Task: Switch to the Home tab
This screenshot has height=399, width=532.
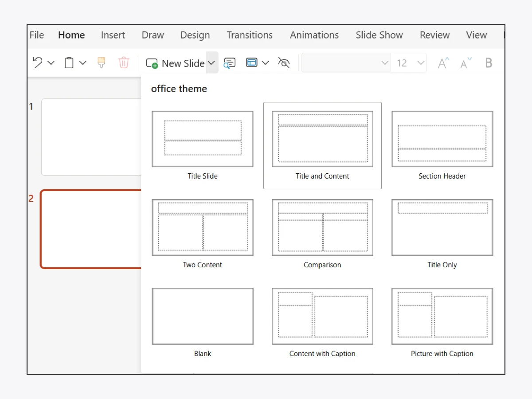Action: click(x=71, y=35)
